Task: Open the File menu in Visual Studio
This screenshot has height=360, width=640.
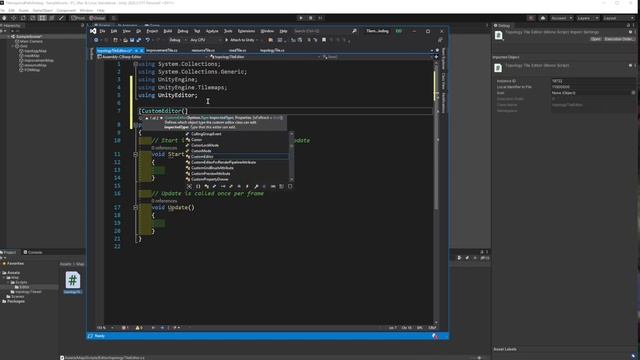Action: pos(102,31)
